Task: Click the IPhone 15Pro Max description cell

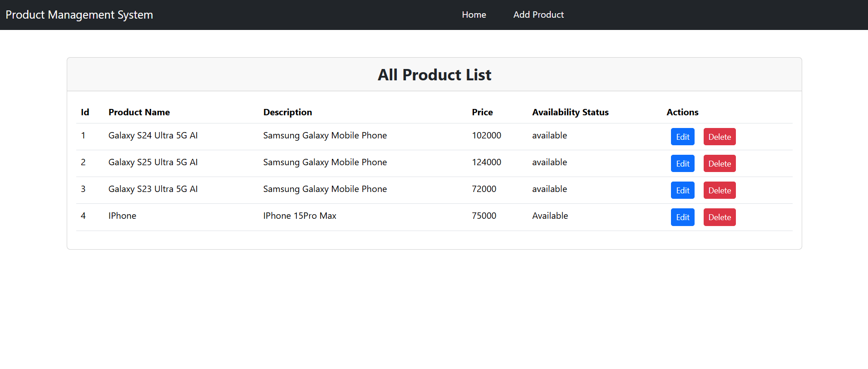Action: pyautogui.click(x=300, y=216)
